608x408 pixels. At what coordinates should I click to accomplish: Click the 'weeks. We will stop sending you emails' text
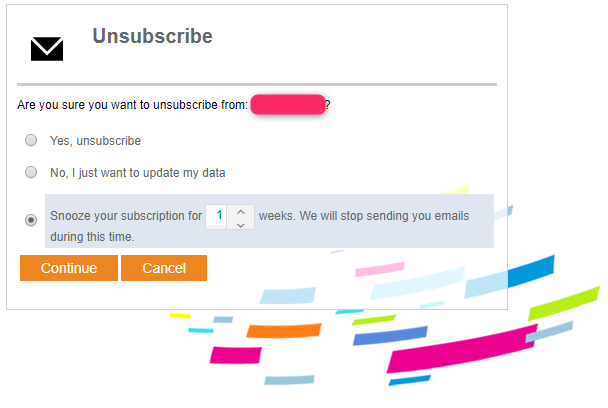364,216
